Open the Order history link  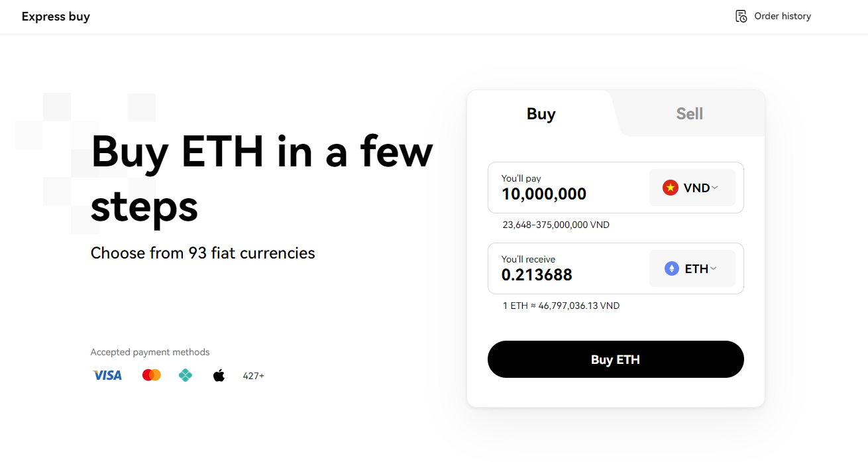pyautogui.click(x=782, y=16)
